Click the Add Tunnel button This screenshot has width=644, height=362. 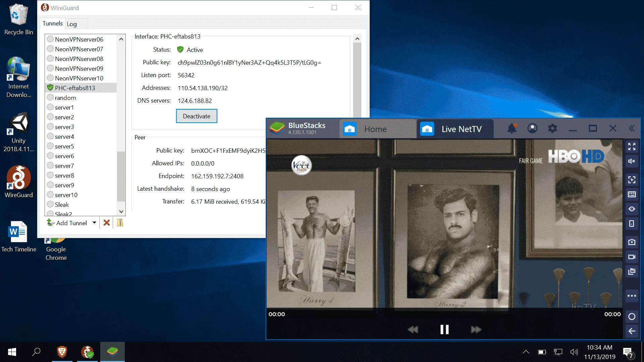pos(67,223)
